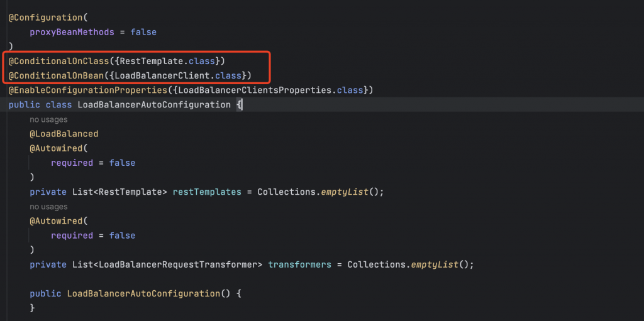The width and height of the screenshot is (644, 321).
Task: Click the @Configuration annotation
Action: click(x=44, y=18)
